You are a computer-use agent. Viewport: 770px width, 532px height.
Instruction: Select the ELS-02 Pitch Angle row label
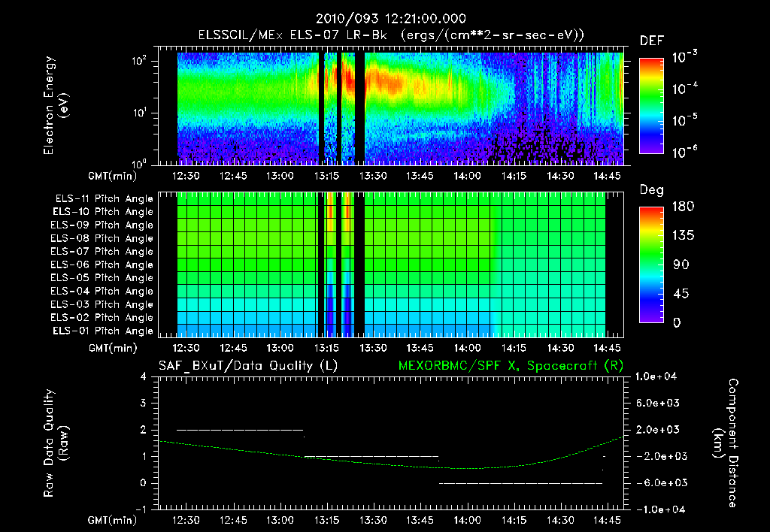[102, 318]
